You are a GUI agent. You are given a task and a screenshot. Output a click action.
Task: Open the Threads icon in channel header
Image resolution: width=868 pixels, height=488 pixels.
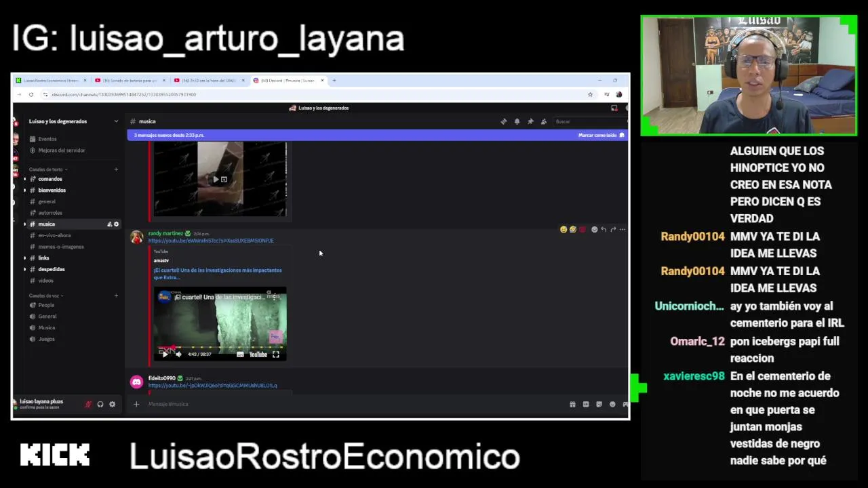pos(503,121)
